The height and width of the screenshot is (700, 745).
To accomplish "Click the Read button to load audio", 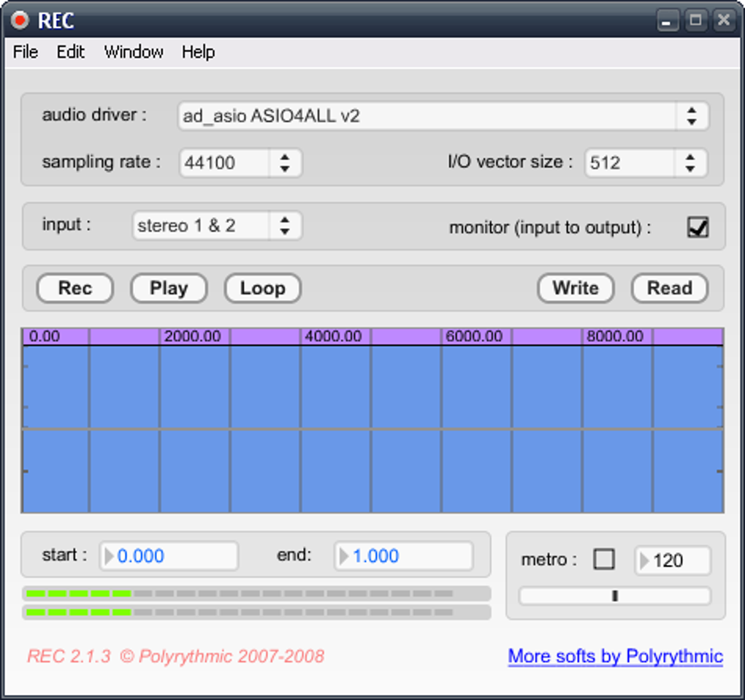I will (669, 288).
